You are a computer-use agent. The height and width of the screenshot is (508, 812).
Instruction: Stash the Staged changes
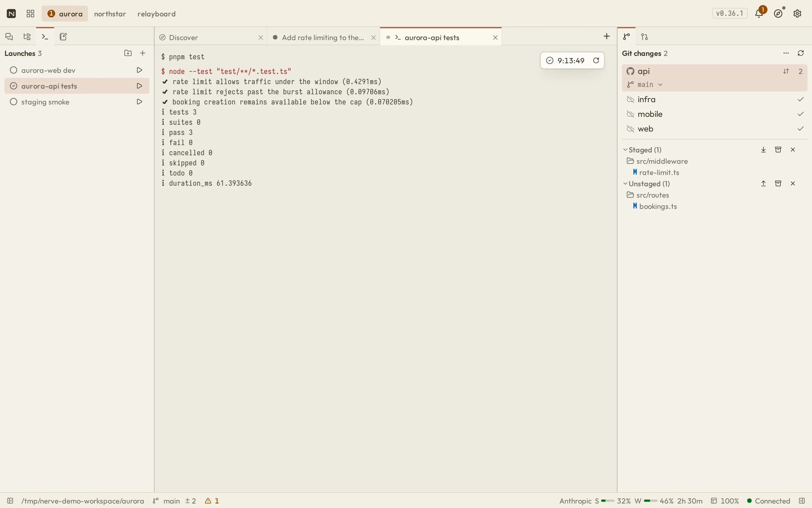(x=778, y=150)
